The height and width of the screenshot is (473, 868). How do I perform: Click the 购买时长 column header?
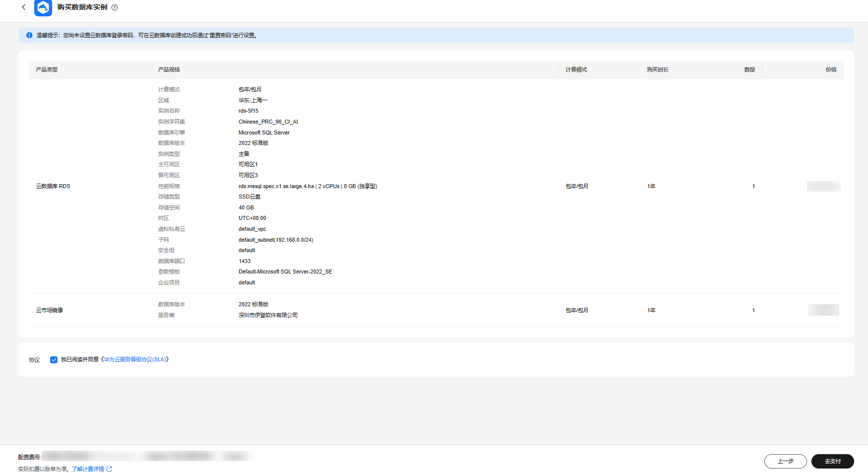tap(658, 69)
